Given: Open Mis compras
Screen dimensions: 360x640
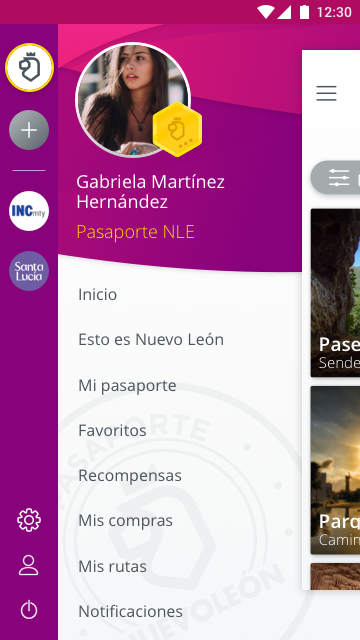Looking at the screenshot, I should click(125, 521).
